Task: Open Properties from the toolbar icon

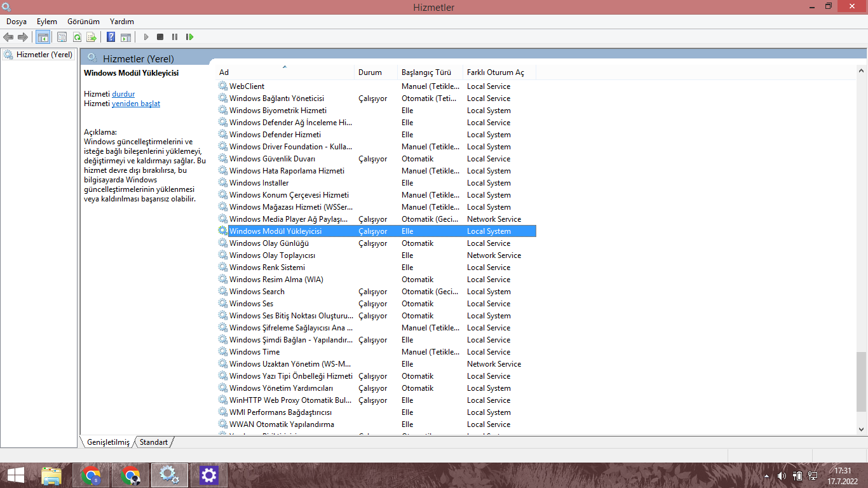Action: click(x=62, y=37)
